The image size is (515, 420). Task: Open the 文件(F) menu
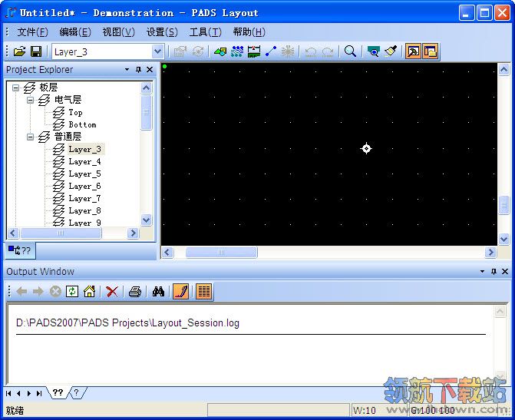[x=32, y=32]
